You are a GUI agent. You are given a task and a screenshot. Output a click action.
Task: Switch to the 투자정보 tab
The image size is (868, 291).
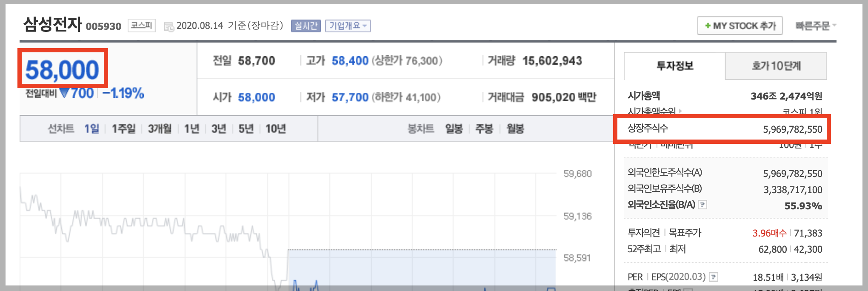coord(675,66)
